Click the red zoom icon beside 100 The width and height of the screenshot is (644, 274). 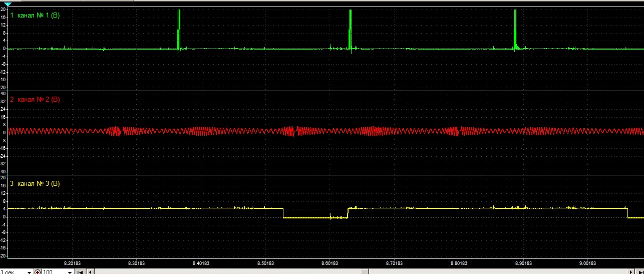[38, 271]
